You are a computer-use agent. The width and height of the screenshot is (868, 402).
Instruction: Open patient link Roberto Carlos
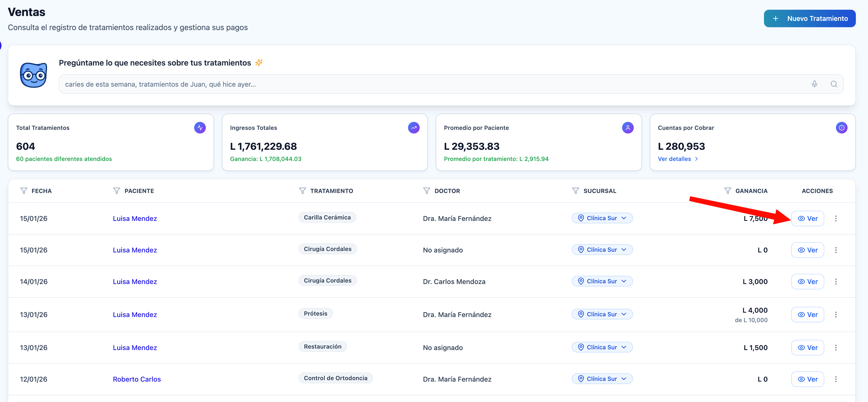(x=137, y=379)
